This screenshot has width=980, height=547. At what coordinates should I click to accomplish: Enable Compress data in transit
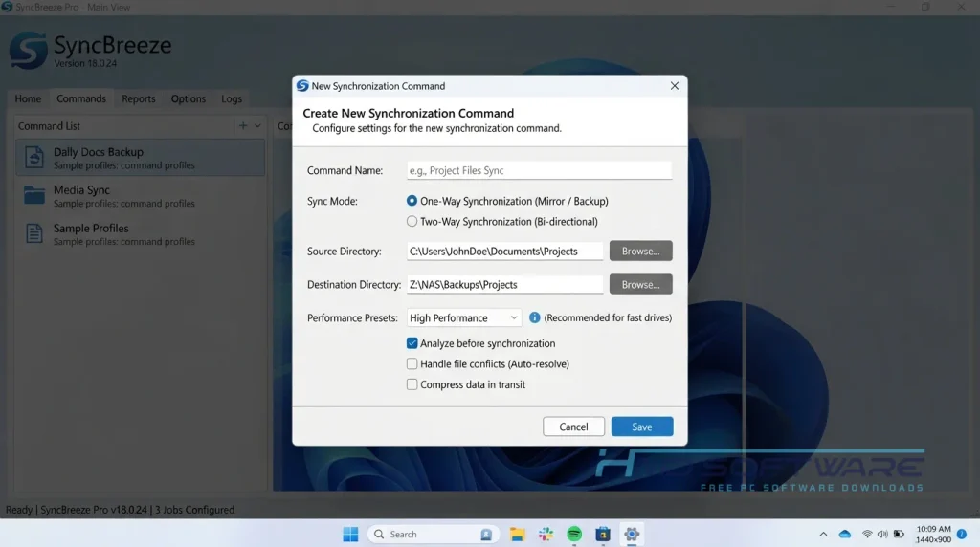412,384
